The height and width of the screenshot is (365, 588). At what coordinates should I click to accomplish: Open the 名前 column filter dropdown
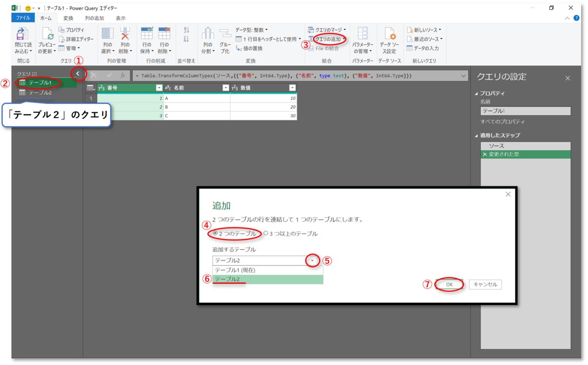point(225,87)
